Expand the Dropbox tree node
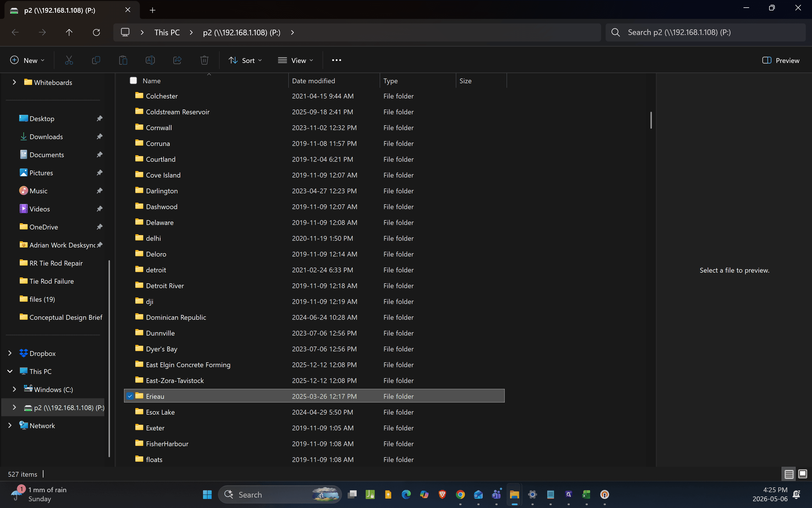The height and width of the screenshot is (508, 812). coord(10,353)
